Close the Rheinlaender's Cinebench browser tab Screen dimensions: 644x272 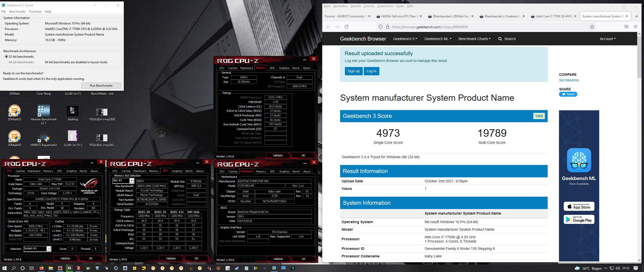524,16
